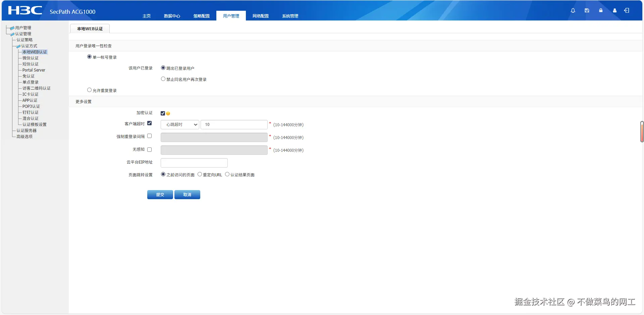Screen dimensions: 644x315
Task: Open the notifications bell icon
Action: click(573, 10)
